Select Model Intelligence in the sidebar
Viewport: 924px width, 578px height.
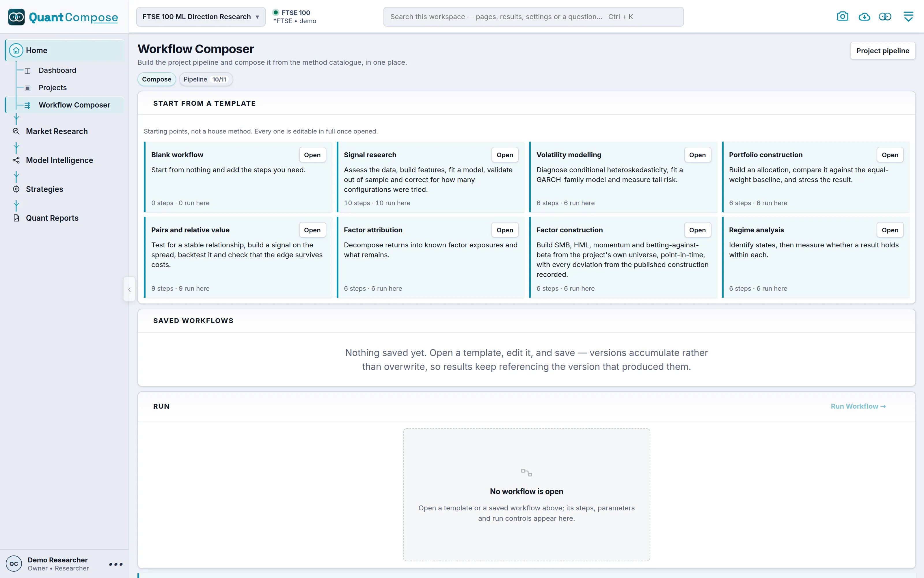point(59,160)
